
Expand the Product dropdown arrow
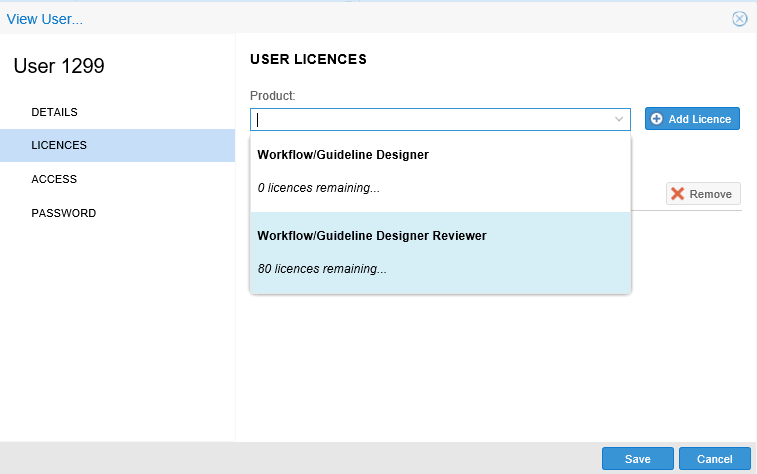tap(619, 119)
